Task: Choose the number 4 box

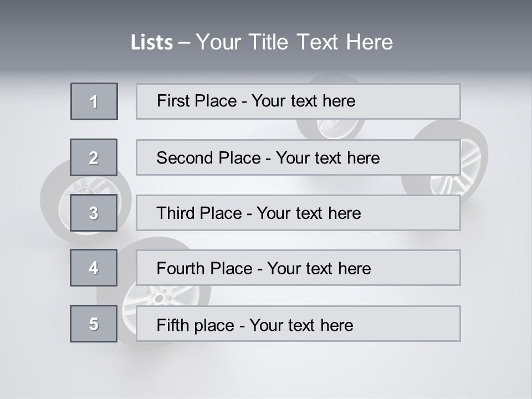Action: pyautogui.click(x=94, y=268)
